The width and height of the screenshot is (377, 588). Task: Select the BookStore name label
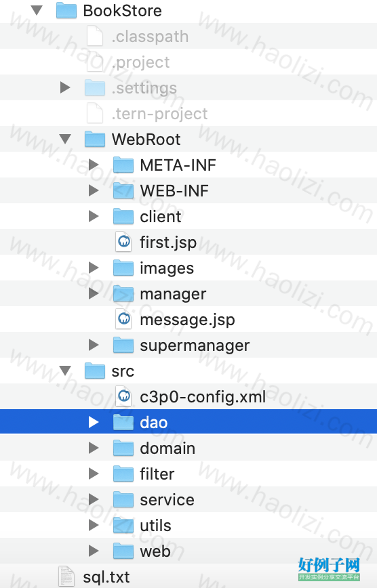(x=123, y=11)
